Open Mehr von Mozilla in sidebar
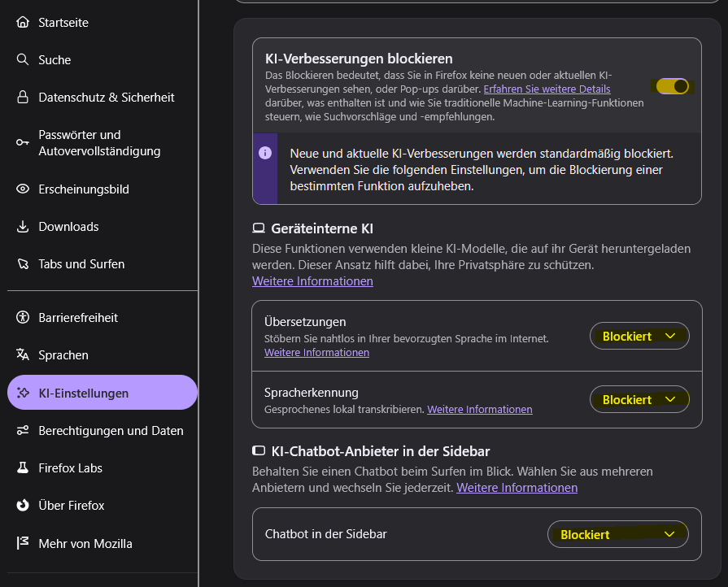 pos(102,543)
